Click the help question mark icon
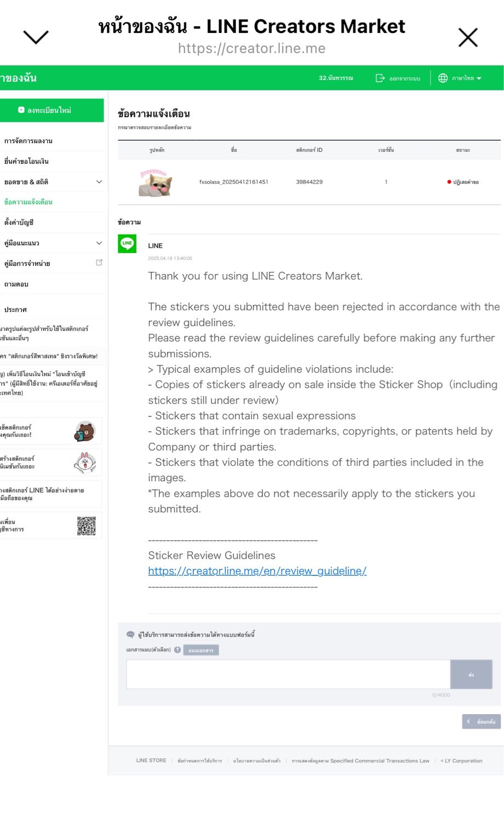The width and height of the screenshot is (504, 822). tap(177, 650)
